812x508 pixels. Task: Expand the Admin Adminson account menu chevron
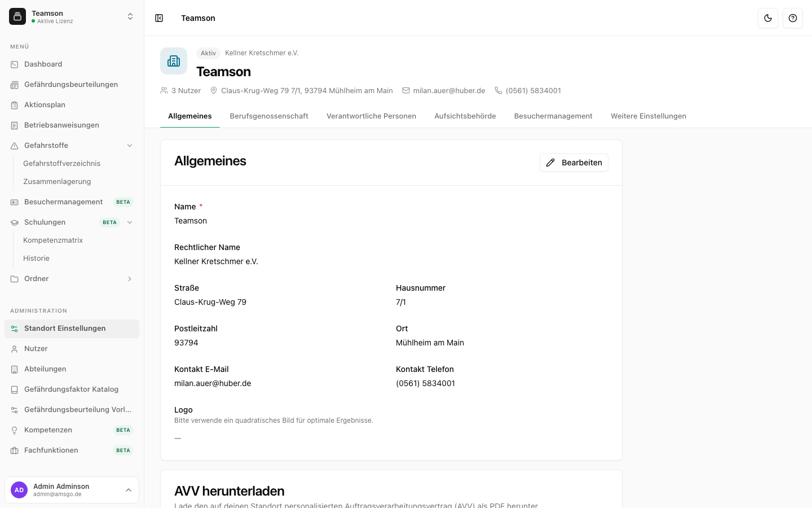tap(129, 490)
